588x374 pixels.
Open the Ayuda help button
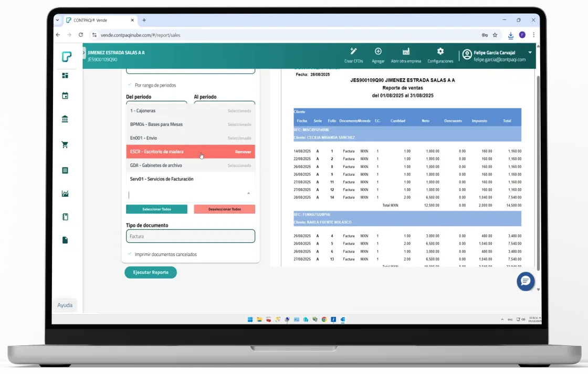tap(65, 305)
